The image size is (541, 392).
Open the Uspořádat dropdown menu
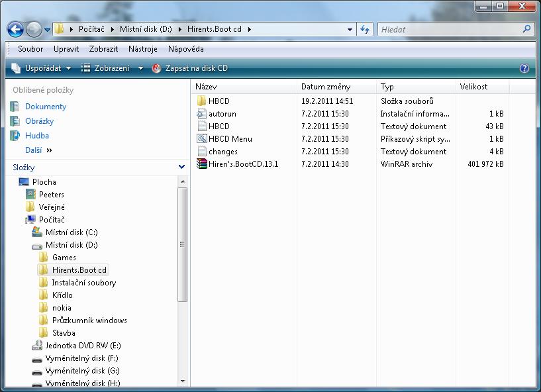(x=41, y=68)
